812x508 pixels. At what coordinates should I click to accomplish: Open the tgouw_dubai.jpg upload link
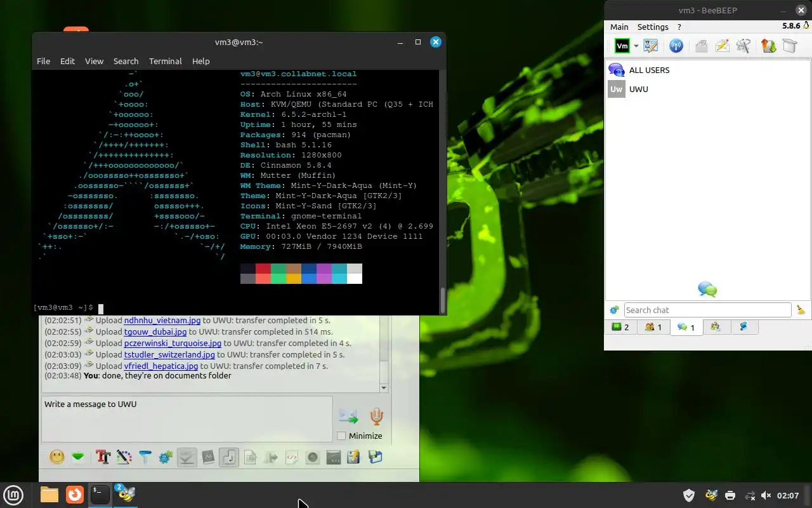(x=155, y=331)
